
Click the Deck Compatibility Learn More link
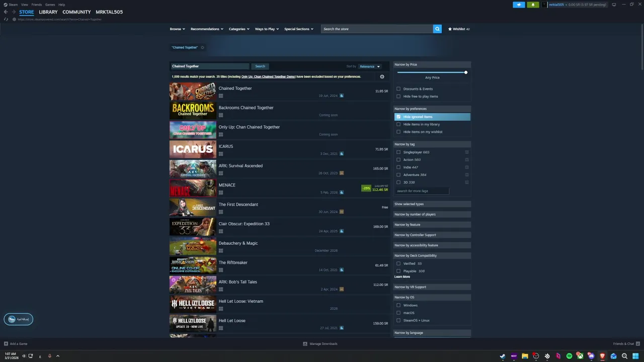(x=402, y=277)
